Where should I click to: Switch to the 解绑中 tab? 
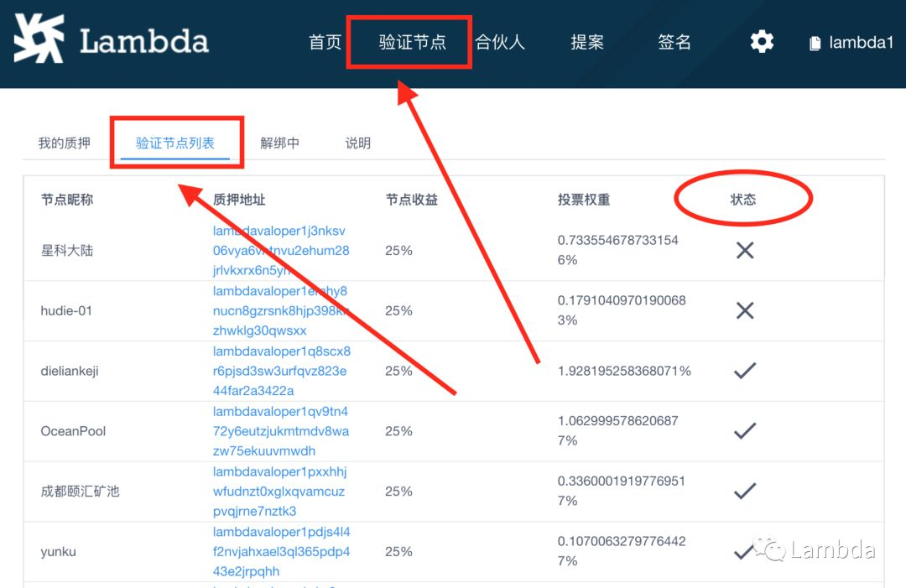click(x=279, y=143)
